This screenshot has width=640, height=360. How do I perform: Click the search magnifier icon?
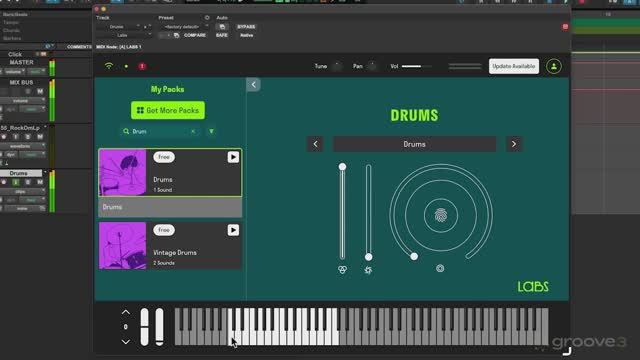pos(126,131)
